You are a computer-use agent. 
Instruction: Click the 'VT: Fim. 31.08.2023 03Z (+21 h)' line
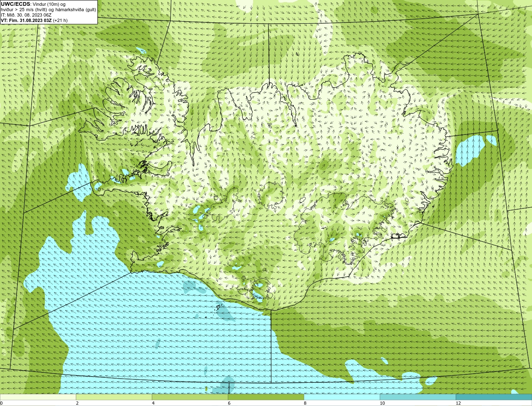34,20
